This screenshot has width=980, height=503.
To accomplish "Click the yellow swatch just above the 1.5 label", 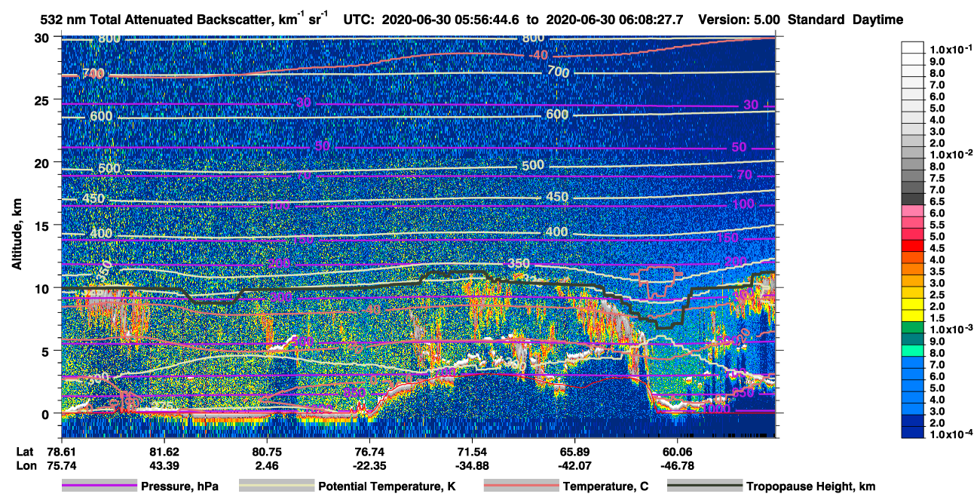I will pos(911,314).
